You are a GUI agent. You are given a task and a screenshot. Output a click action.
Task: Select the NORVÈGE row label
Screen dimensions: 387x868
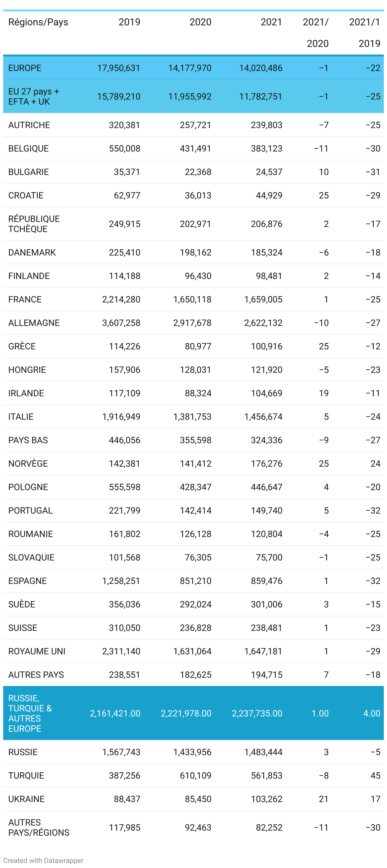click(x=28, y=464)
